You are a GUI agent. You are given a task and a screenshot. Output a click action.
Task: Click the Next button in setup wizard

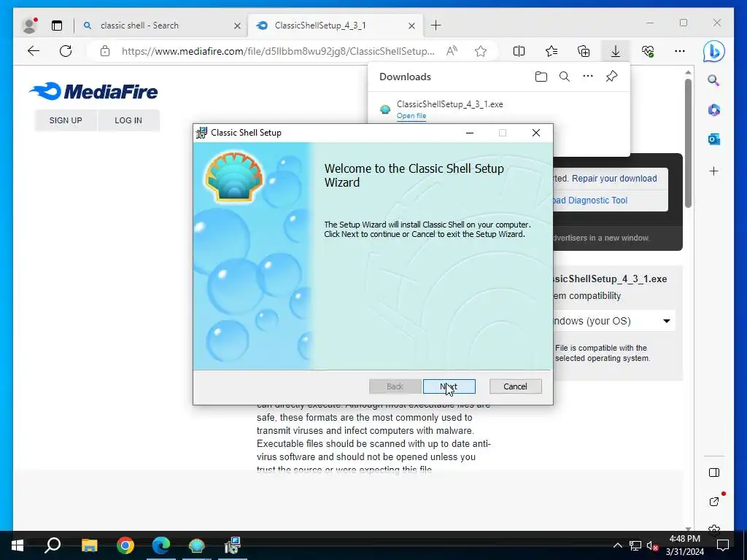[x=449, y=386]
